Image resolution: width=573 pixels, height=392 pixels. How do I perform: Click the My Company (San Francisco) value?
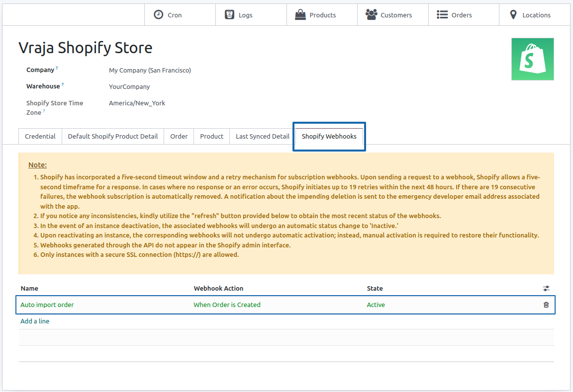(x=150, y=70)
